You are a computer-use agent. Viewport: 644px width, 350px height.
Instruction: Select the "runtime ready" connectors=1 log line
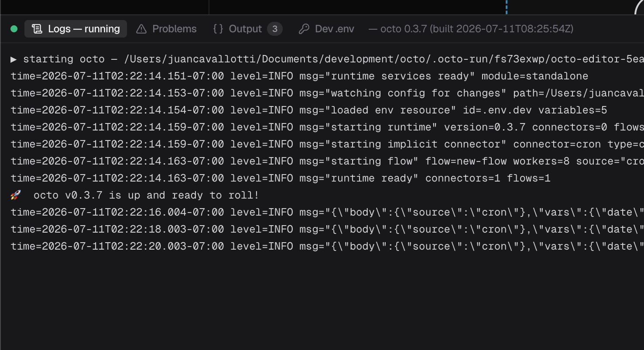point(281,178)
